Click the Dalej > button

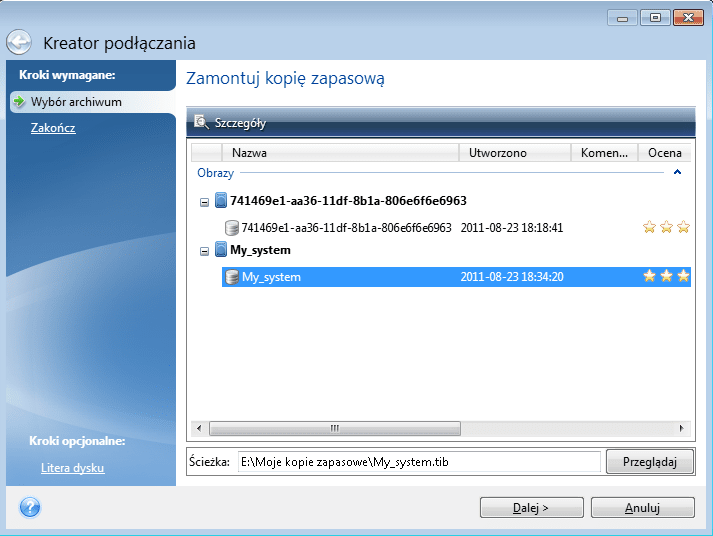(532, 507)
